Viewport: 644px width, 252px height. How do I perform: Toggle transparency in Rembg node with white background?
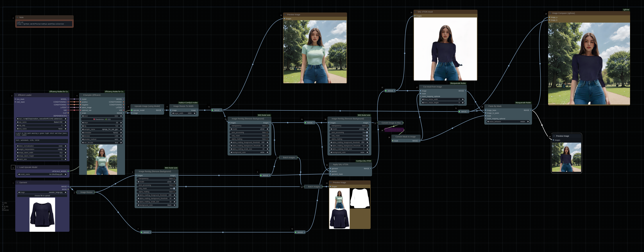click(x=267, y=126)
